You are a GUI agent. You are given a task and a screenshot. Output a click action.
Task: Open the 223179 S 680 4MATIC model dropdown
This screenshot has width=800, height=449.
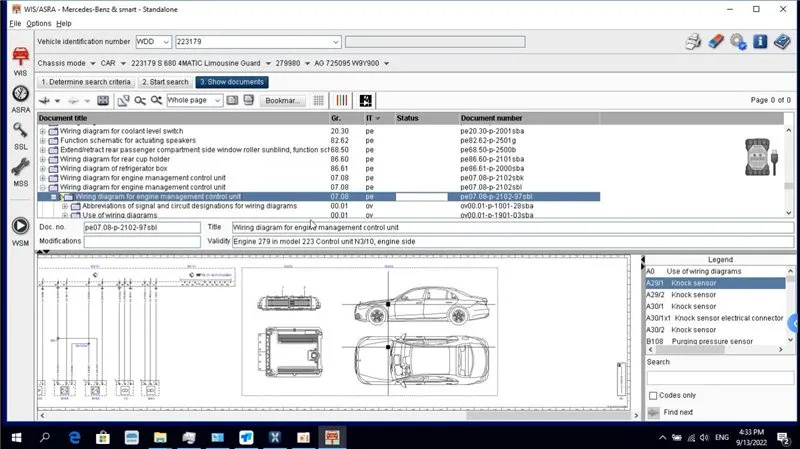[x=268, y=63]
